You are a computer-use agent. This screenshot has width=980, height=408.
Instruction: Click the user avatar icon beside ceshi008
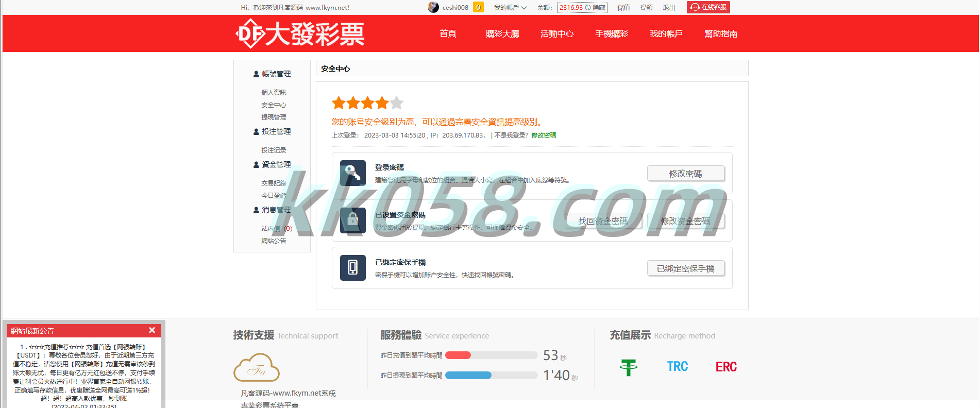point(433,7)
